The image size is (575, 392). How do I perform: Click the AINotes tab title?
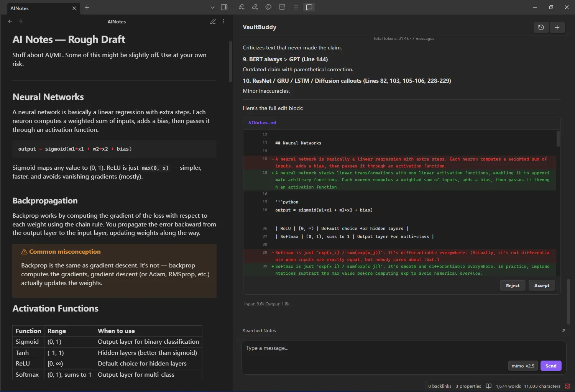click(20, 8)
